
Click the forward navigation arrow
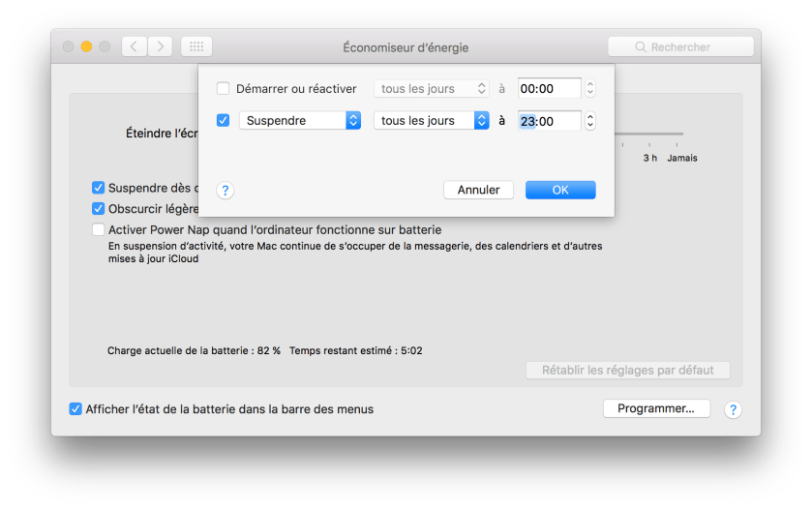[x=160, y=46]
